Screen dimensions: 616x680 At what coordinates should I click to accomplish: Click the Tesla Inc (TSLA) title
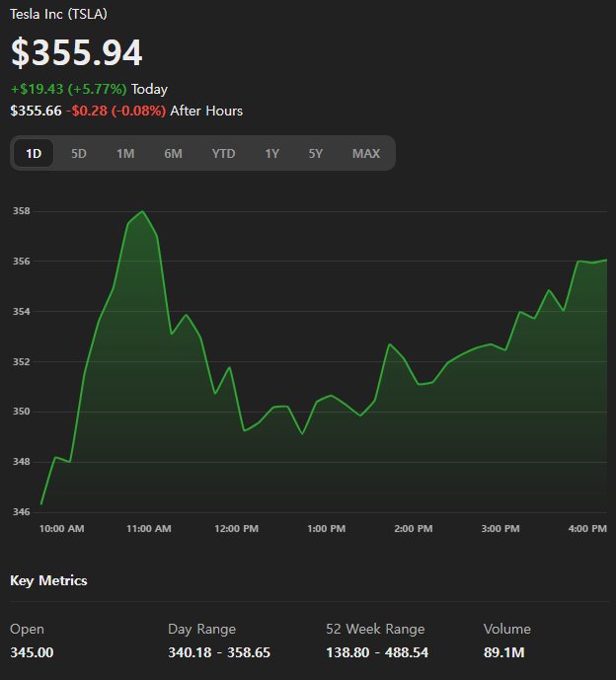click(58, 15)
